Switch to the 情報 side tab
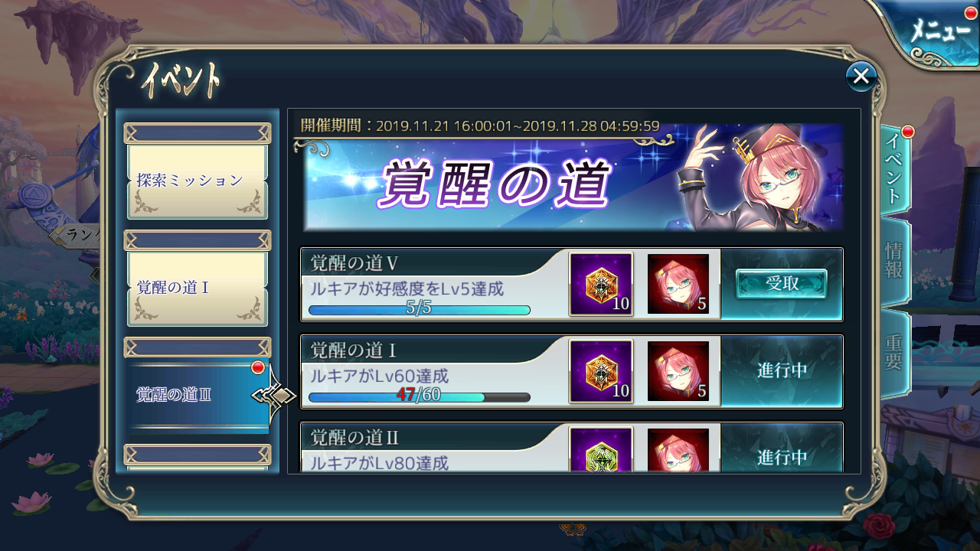The height and width of the screenshot is (551, 980). click(895, 260)
